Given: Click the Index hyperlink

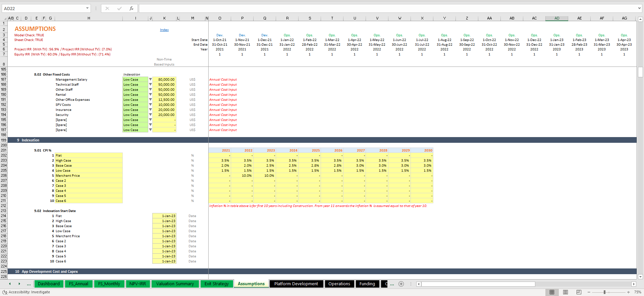Looking at the screenshot, I should [164, 30].
